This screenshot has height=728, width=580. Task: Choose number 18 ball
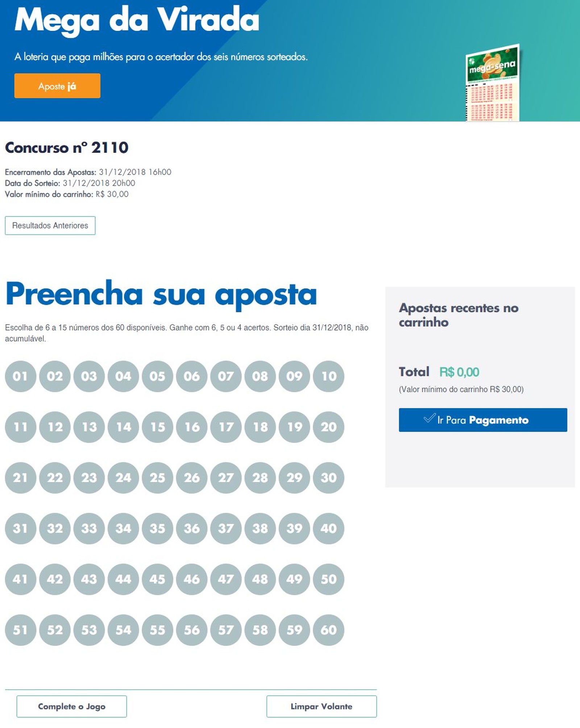(x=260, y=427)
